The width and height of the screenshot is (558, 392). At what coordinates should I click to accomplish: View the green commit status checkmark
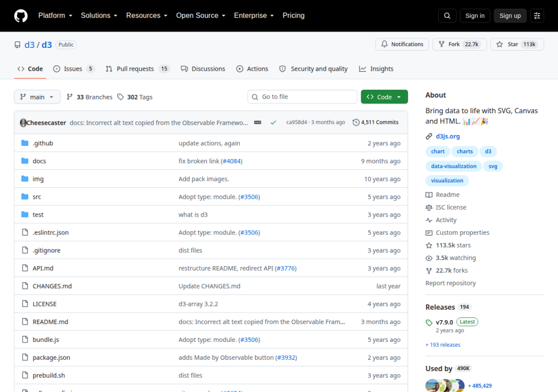274,122
